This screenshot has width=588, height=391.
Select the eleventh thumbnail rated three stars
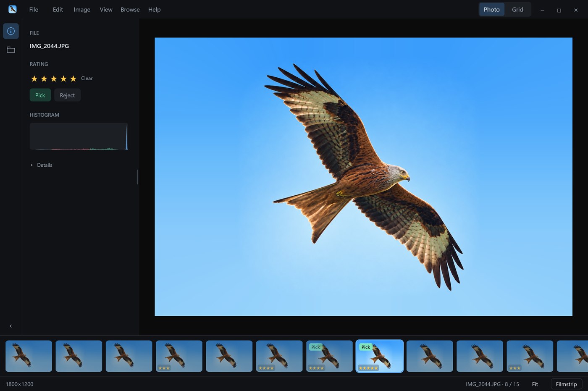pos(530,356)
